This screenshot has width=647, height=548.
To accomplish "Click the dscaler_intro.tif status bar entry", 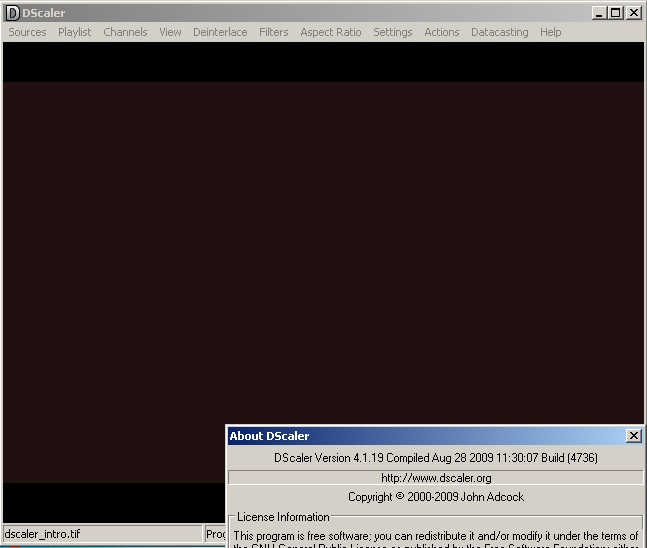I will [102, 534].
